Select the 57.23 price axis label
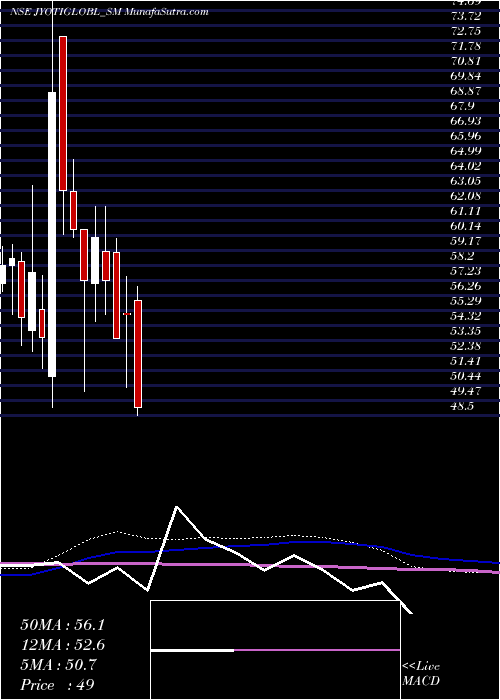500x700 pixels. click(x=466, y=271)
